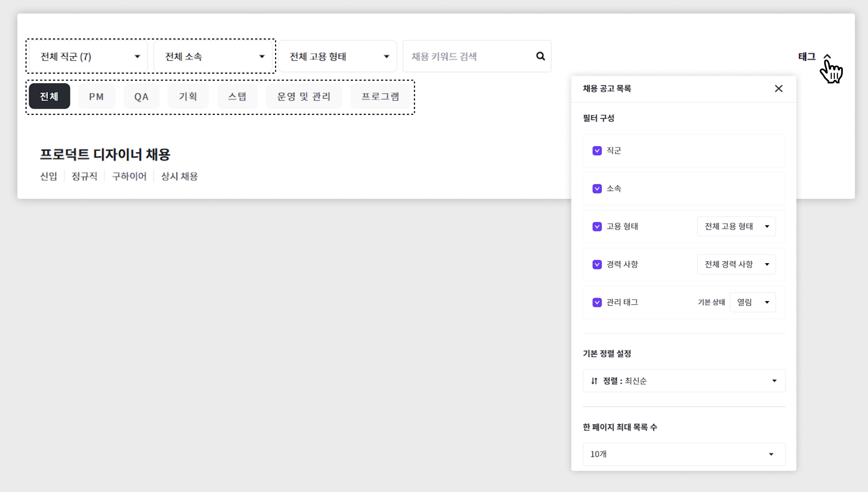
Task: Open the 정렬 : 최신순 sort dropdown
Action: click(x=683, y=381)
